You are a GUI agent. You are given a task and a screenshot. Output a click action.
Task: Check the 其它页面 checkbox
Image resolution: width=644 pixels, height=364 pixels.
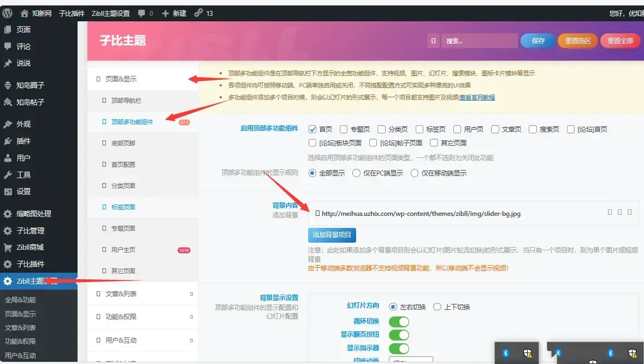pyautogui.click(x=434, y=143)
